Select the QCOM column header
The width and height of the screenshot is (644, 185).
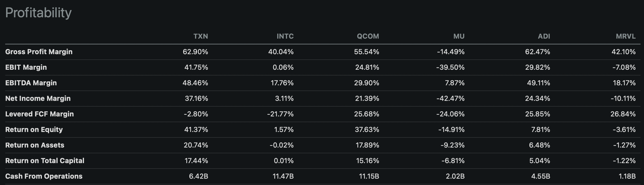pyautogui.click(x=368, y=36)
